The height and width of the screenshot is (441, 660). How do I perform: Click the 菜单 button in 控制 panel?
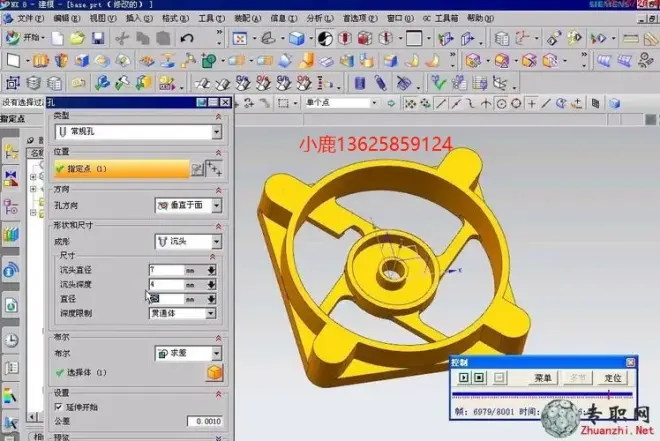click(543, 378)
